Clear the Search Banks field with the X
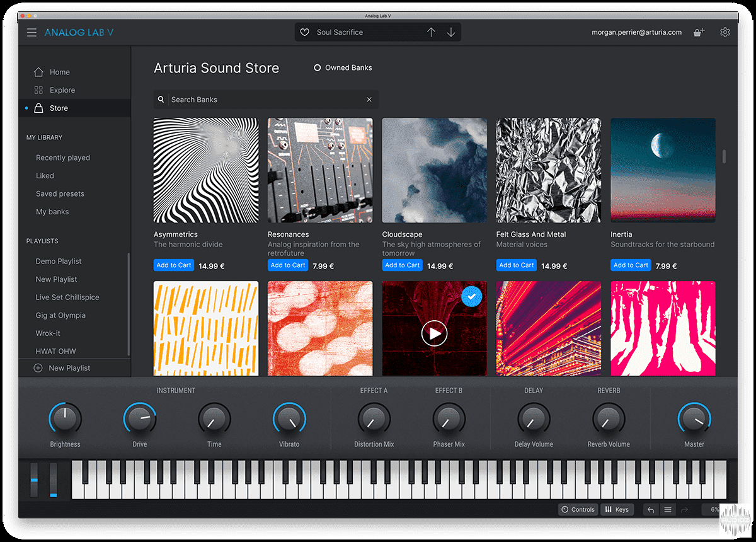Viewport: 756px width, 542px height. (369, 100)
